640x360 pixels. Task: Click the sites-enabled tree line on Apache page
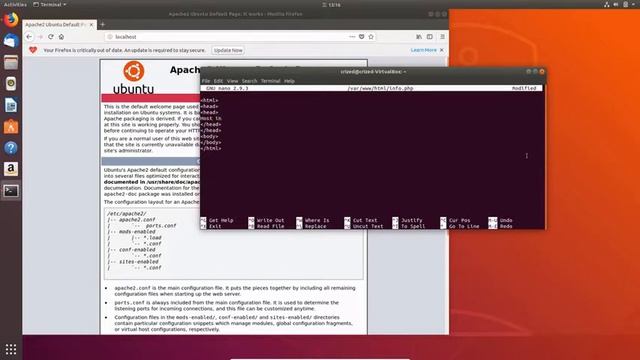[133, 262]
